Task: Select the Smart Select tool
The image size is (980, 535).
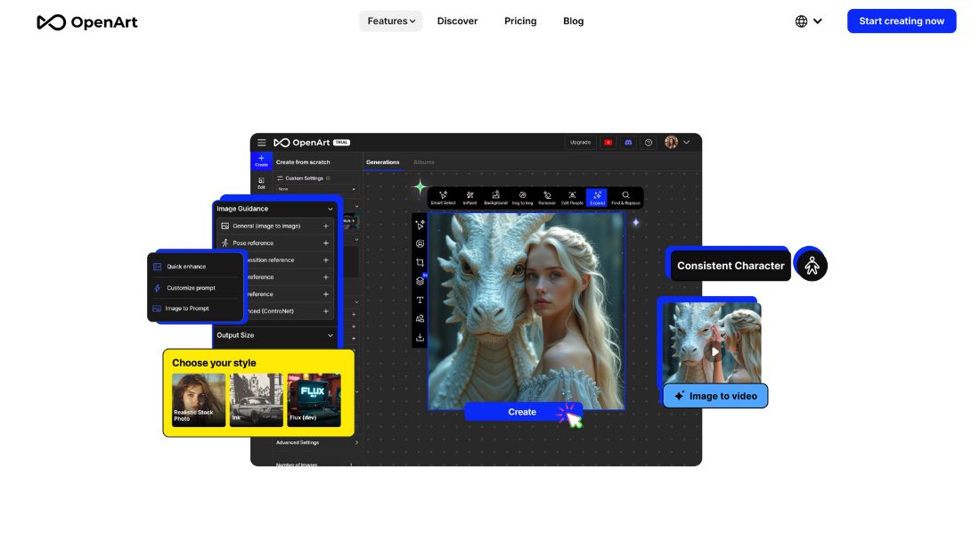Action: point(443,198)
